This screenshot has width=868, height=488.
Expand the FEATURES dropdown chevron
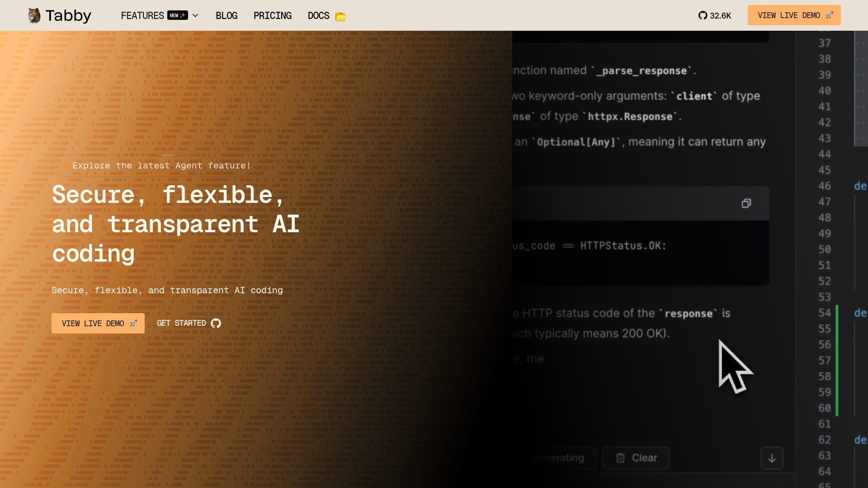coord(195,15)
